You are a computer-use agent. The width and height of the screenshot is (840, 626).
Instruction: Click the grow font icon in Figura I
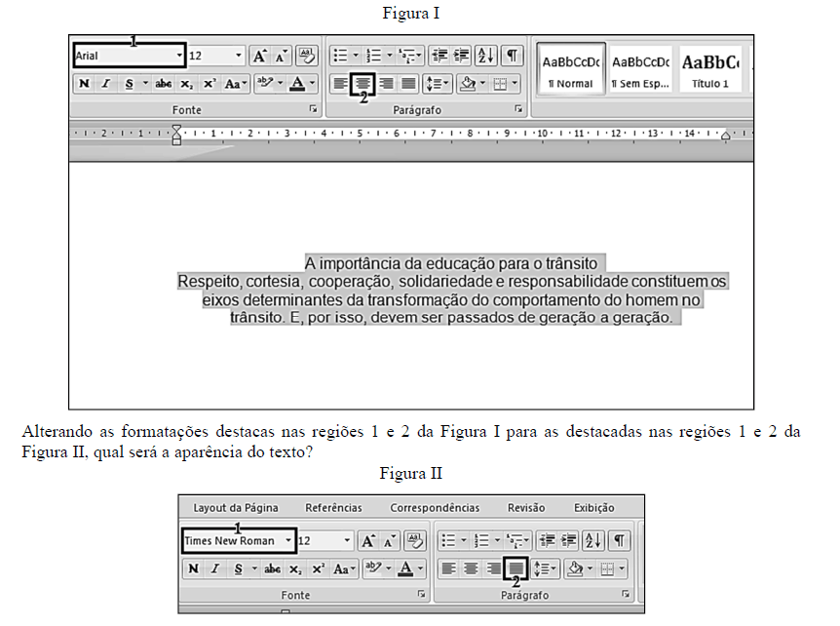click(260, 56)
